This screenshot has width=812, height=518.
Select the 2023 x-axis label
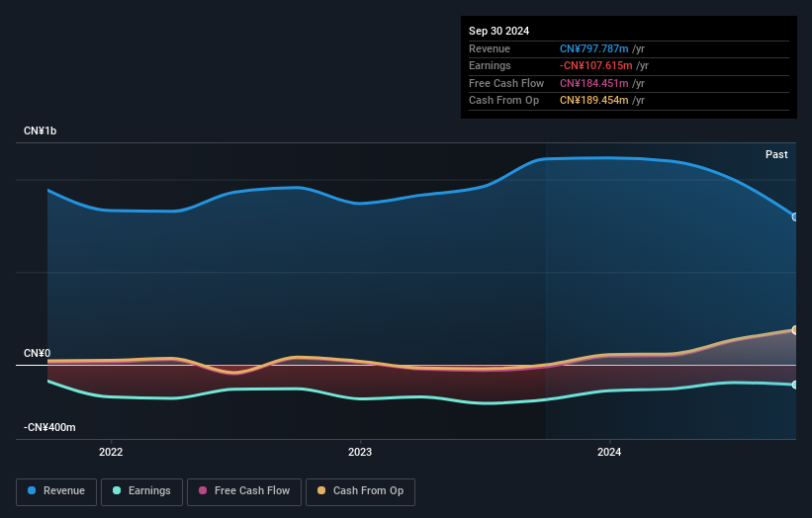pyautogui.click(x=360, y=452)
